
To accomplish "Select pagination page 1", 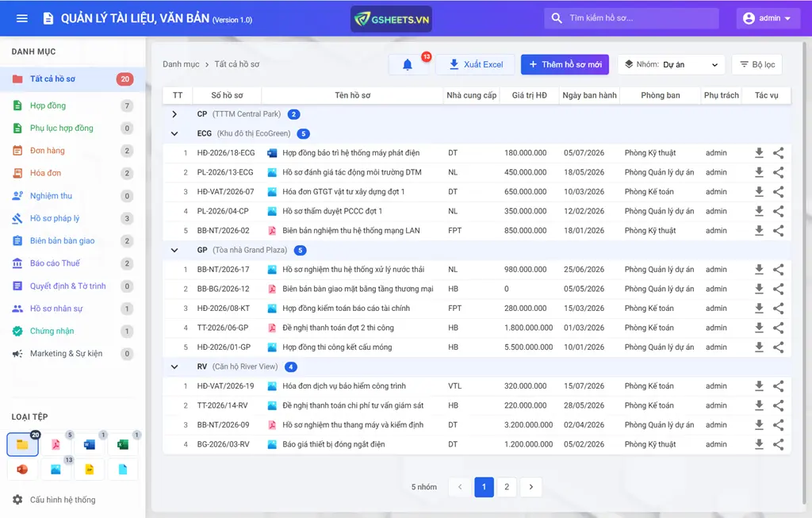I will point(484,487).
